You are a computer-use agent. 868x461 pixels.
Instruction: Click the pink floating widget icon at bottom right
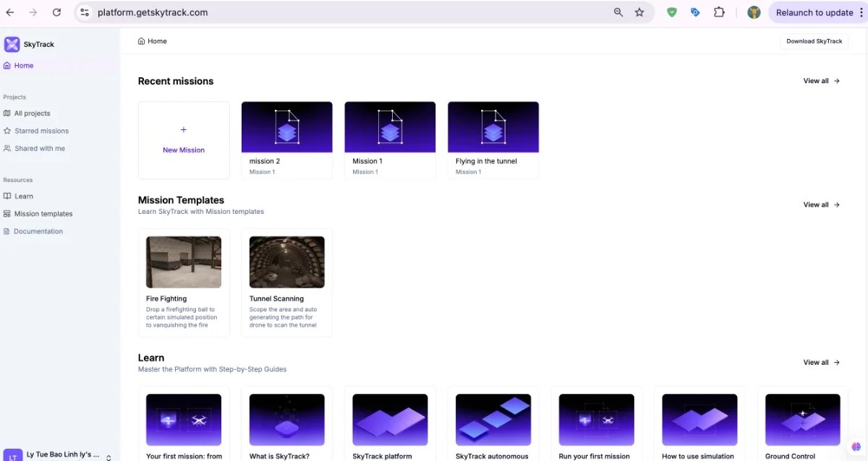856,448
